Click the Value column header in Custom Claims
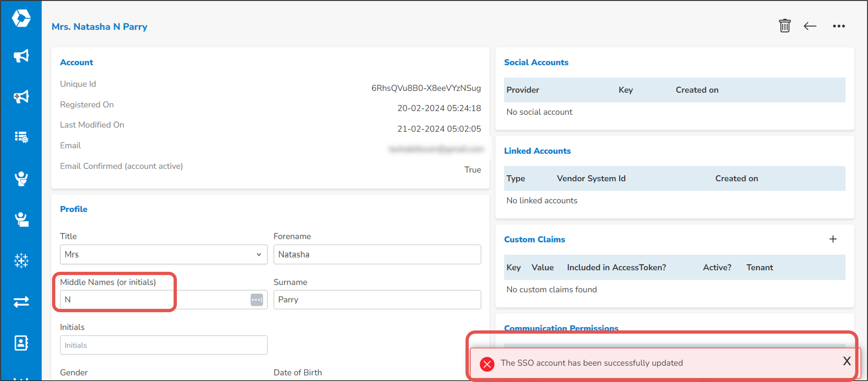The width and height of the screenshot is (868, 382). tap(542, 267)
